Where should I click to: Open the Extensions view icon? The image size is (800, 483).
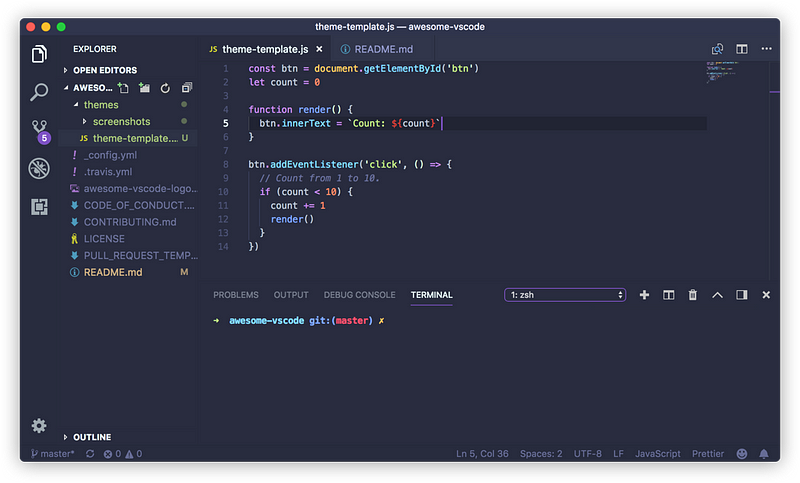click(x=39, y=207)
